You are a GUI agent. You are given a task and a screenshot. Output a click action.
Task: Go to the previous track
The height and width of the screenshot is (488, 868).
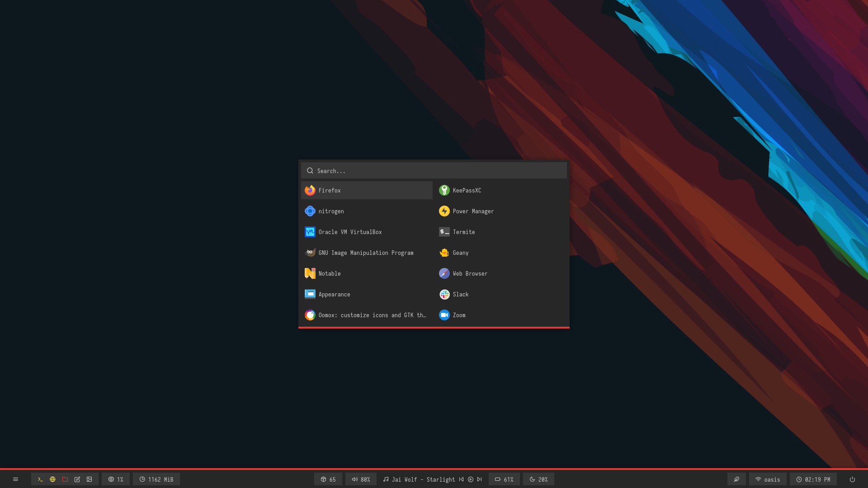(x=461, y=479)
